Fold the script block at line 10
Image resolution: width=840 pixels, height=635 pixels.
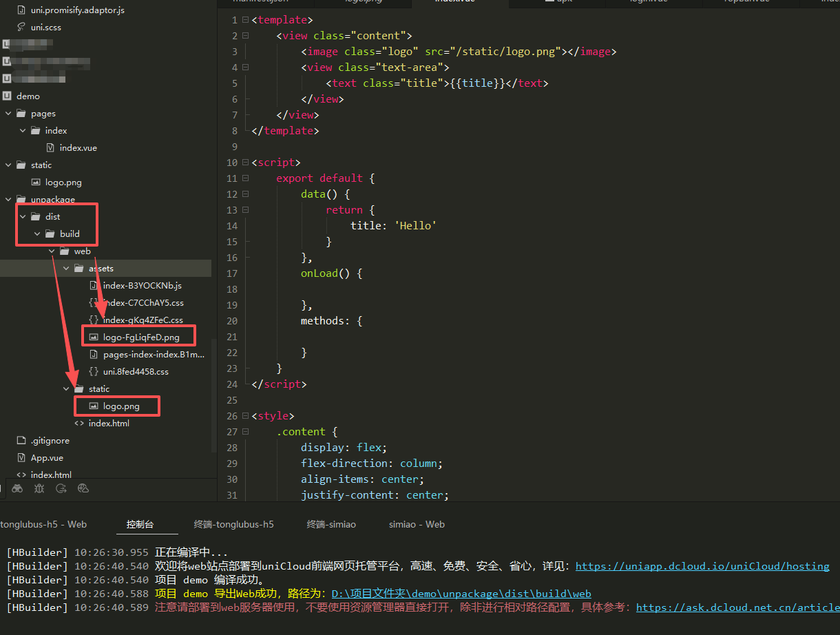pyautogui.click(x=246, y=163)
